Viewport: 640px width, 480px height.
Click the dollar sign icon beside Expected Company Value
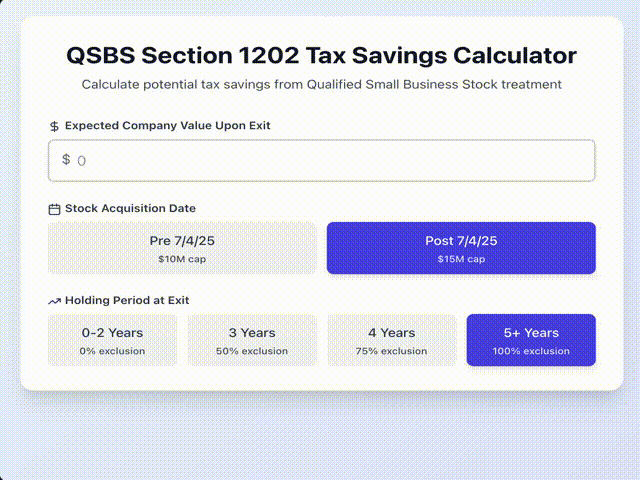coord(54,126)
